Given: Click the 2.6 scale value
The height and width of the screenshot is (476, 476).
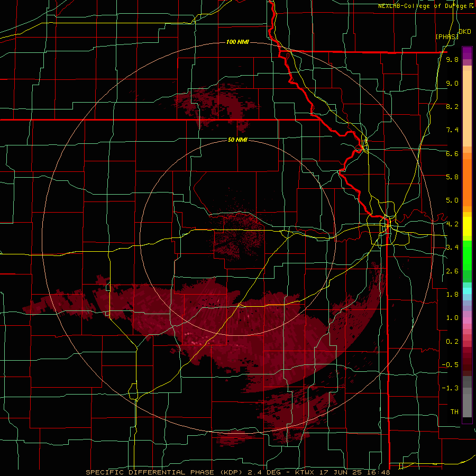Looking at the screenshot, I should click(452, 271).
